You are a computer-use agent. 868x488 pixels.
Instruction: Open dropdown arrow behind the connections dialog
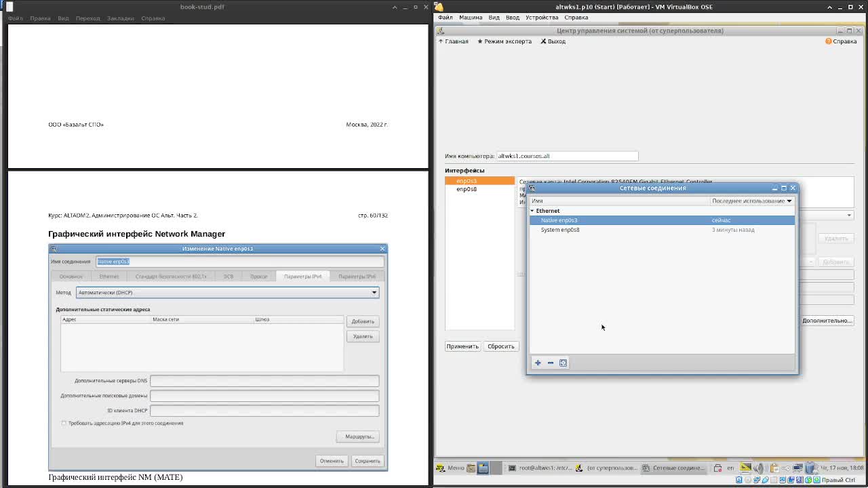click(x=849, y=216)
